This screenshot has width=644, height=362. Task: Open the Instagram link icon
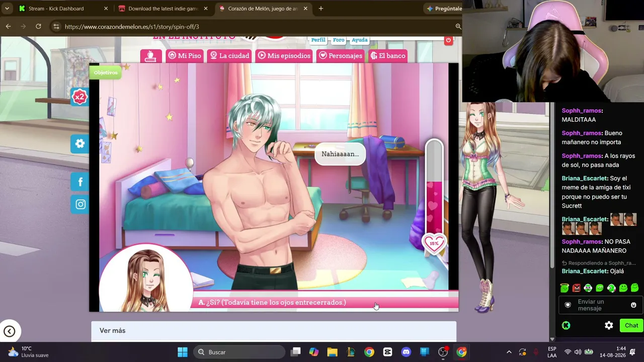80,204
